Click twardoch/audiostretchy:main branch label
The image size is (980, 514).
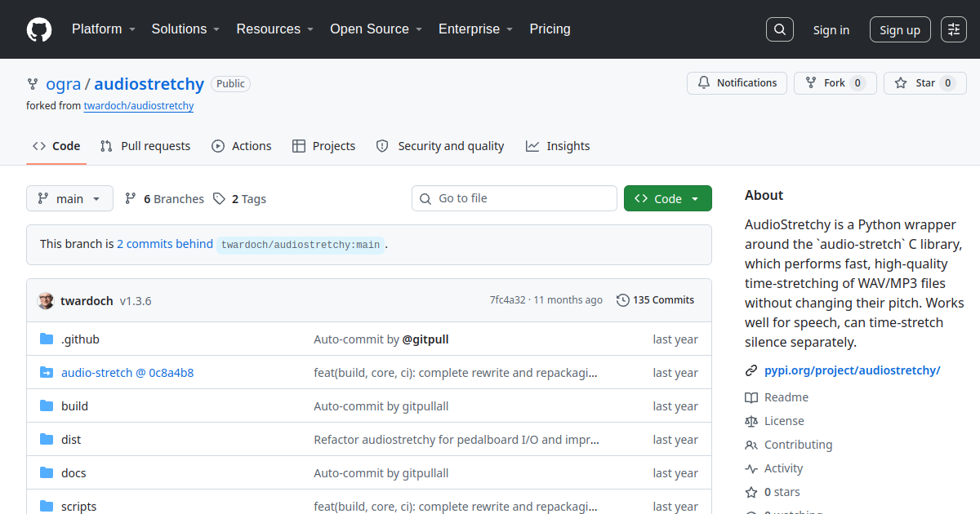point(301,245)
